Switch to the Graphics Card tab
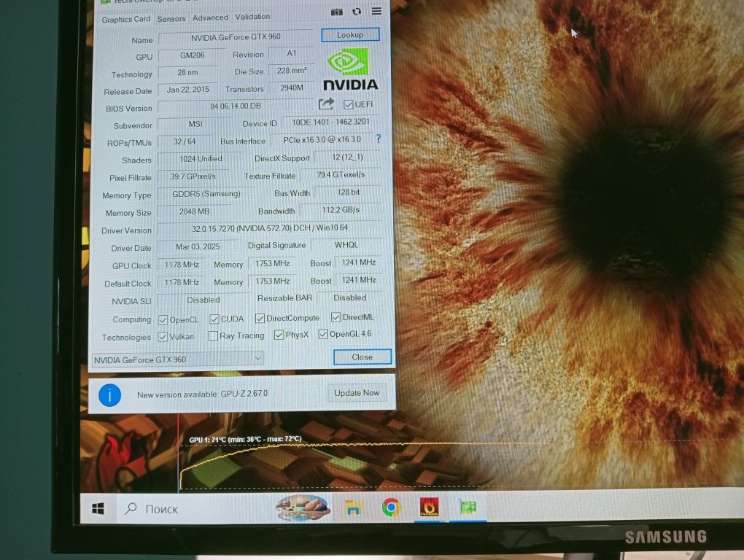 pos(125,19)
